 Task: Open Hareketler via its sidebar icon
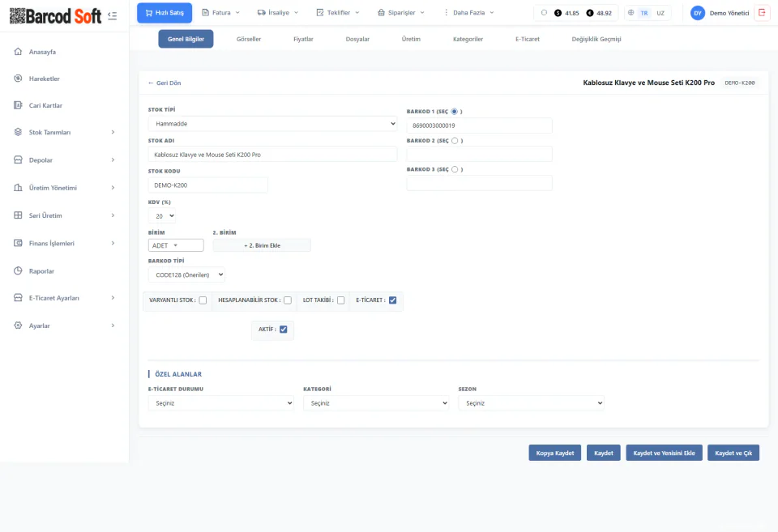18,79
